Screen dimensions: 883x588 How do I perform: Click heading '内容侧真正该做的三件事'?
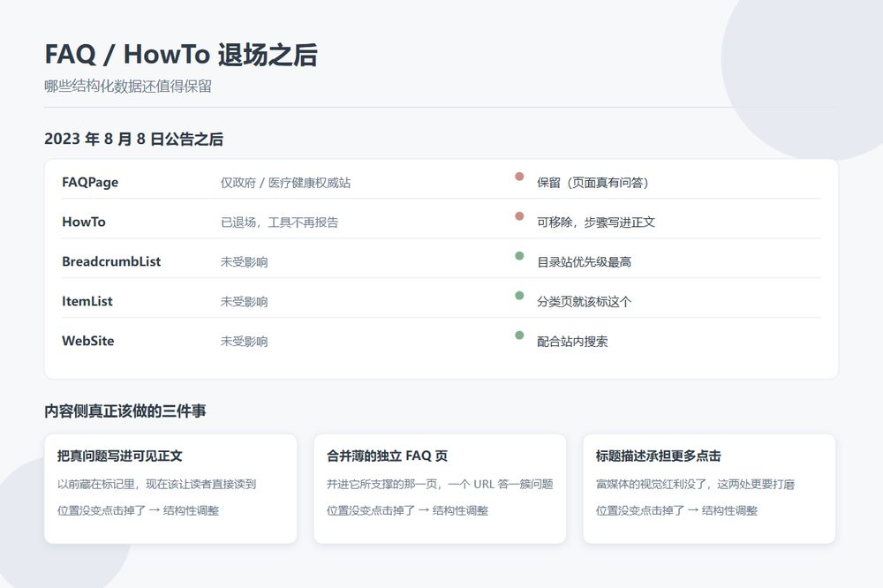[125, 411]
